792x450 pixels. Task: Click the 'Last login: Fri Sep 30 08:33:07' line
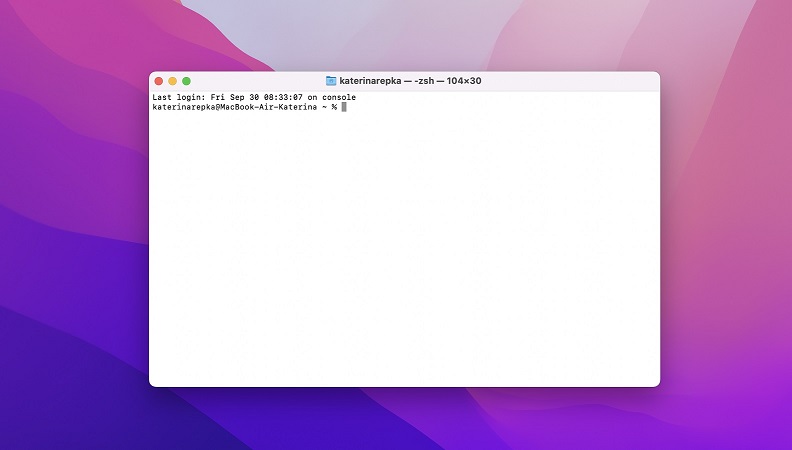254,97
